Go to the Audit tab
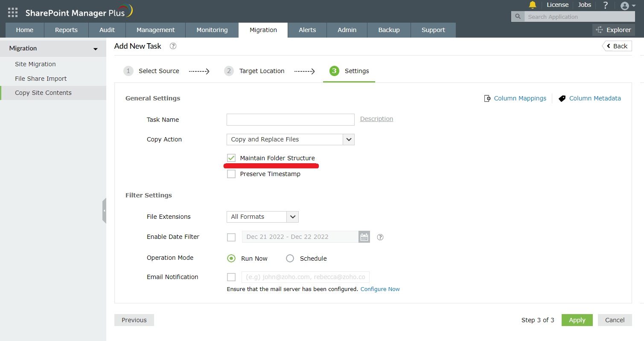Viewport: 644px width, 341px height. tap(107, 30)
